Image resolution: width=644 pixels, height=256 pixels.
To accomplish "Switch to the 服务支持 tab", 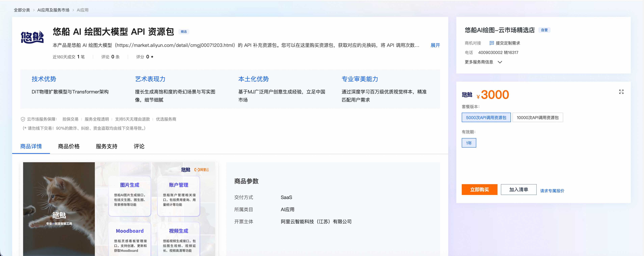I will (106, 146).
